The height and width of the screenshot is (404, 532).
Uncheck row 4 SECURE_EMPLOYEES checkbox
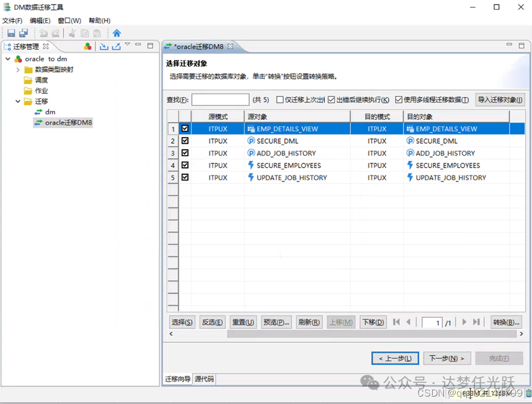tap(185, 165)
